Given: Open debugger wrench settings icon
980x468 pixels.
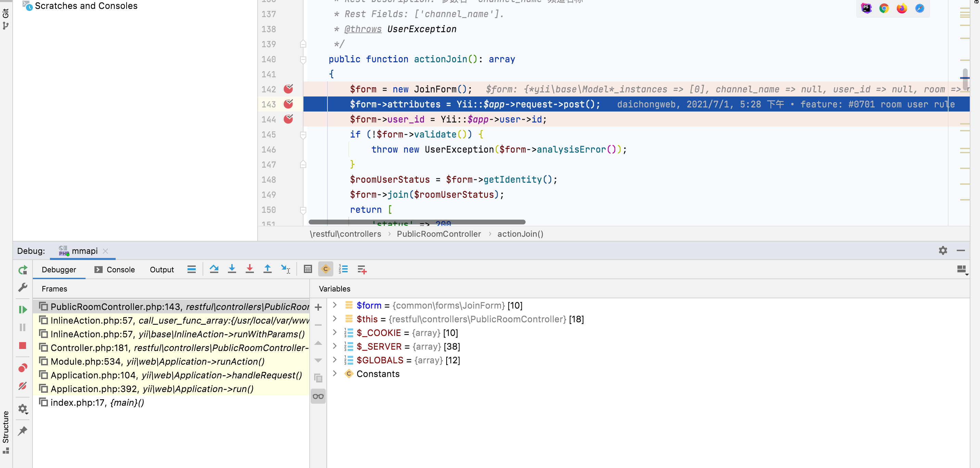Looking at the screenshot, I should click(23, 287).
